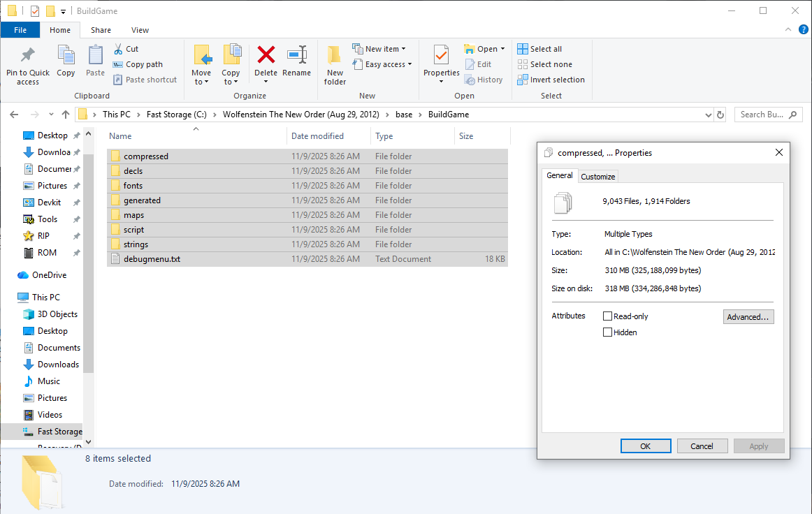Screen dimensions: 812x514
Task: Sort by Date modified column header
Action: (318, 136)
